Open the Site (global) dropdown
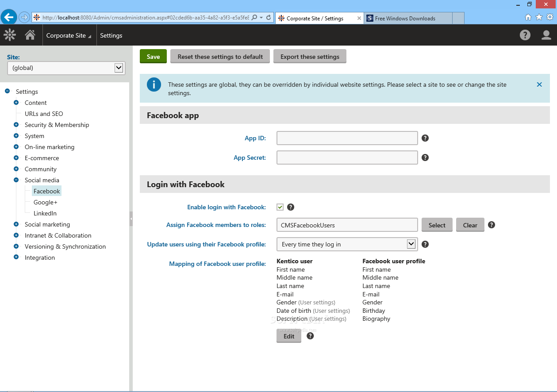 click(x=66, y=68)
